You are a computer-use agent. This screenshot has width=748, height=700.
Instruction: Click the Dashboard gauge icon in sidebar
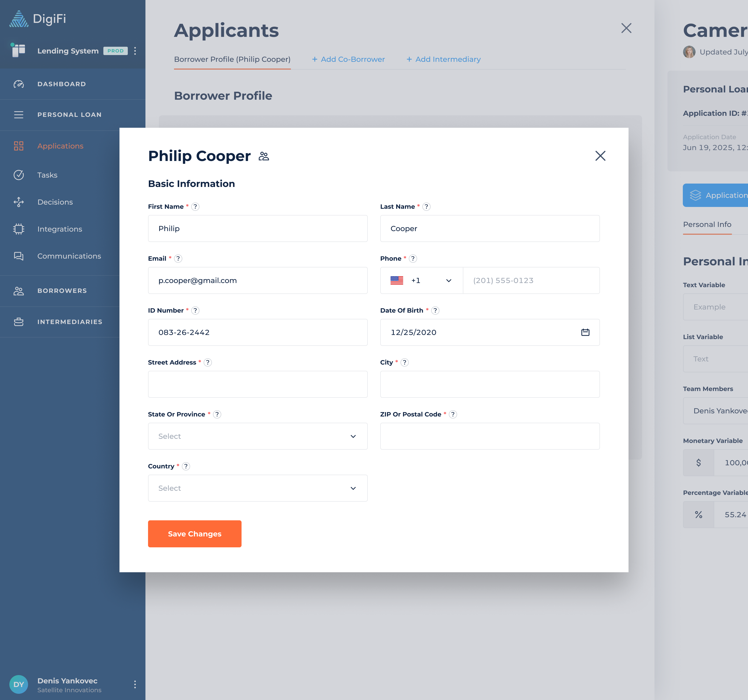coord(19,84)
